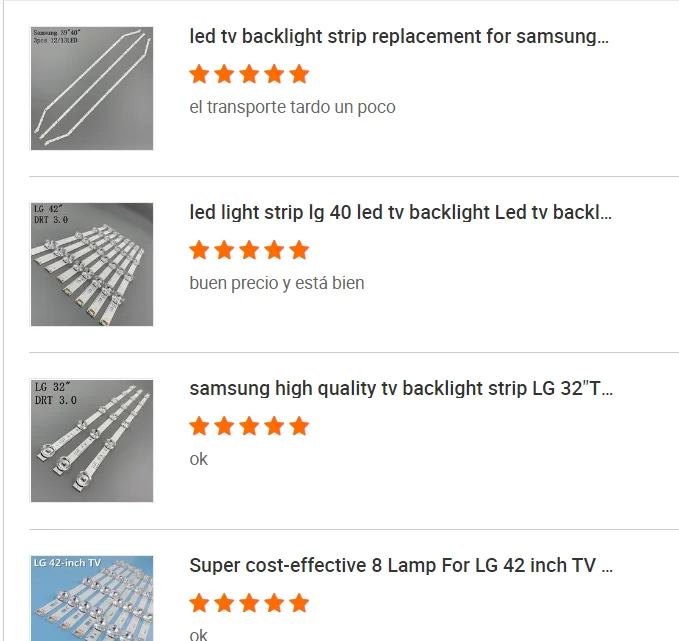Image resolution: width=679 pixels, height=641 pixels.
Task: Click "ok" review under samsung high quality listing
Action: pos(199,460)
